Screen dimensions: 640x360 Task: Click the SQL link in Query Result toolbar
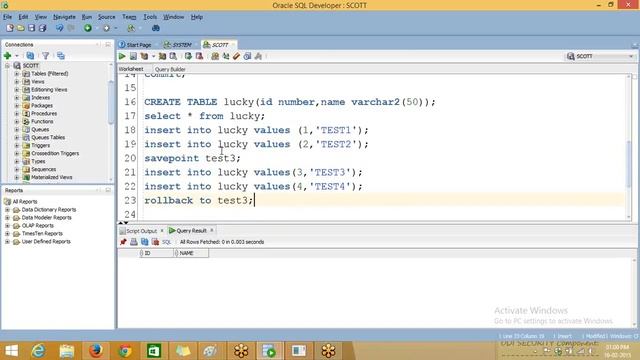pyautogui.click(x=166, y=242)
